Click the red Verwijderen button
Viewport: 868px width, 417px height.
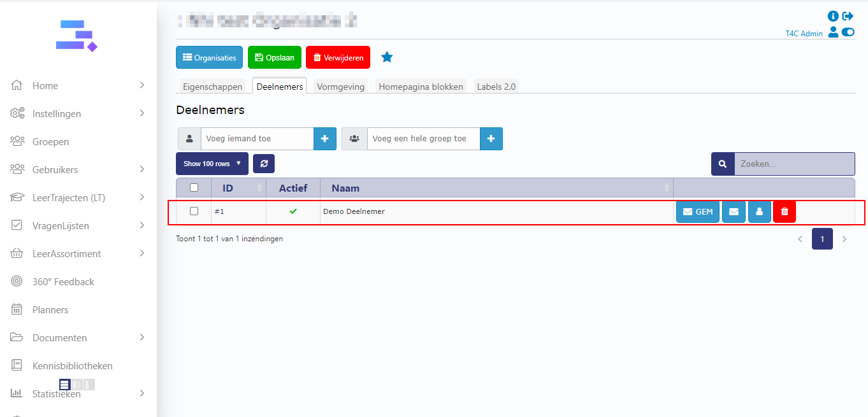338,57
